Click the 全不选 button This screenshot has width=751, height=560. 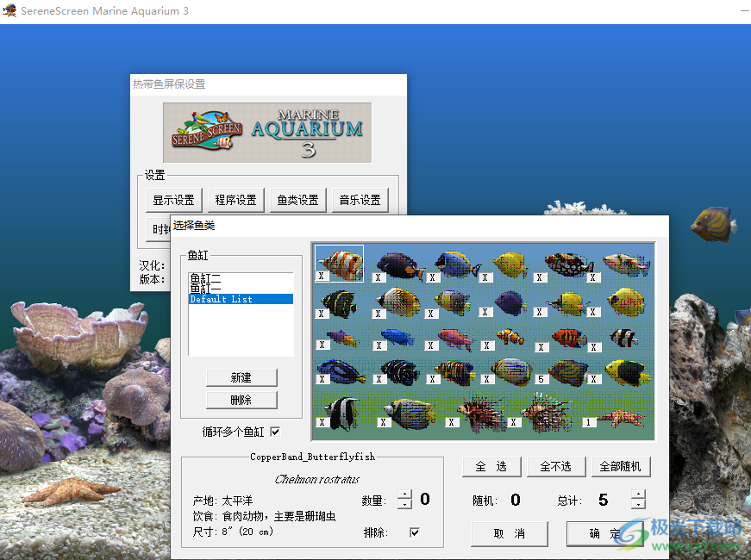tap(556, 467)
